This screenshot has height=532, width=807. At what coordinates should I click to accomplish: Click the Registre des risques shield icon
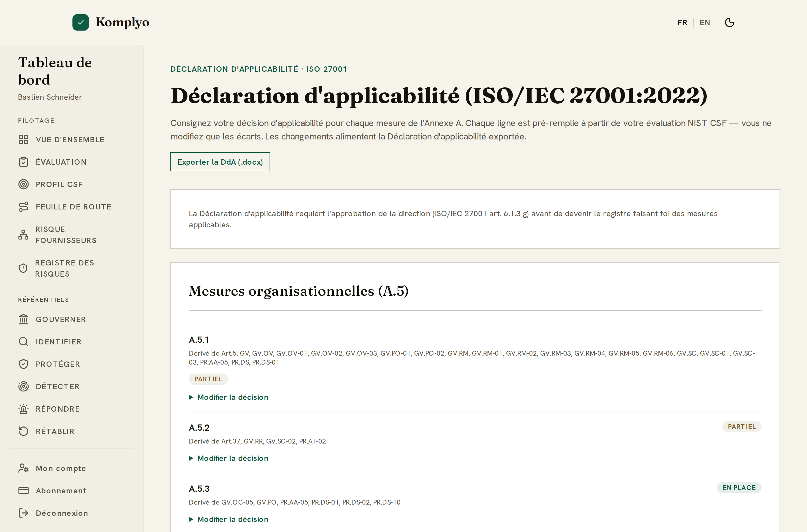(23, 268)
